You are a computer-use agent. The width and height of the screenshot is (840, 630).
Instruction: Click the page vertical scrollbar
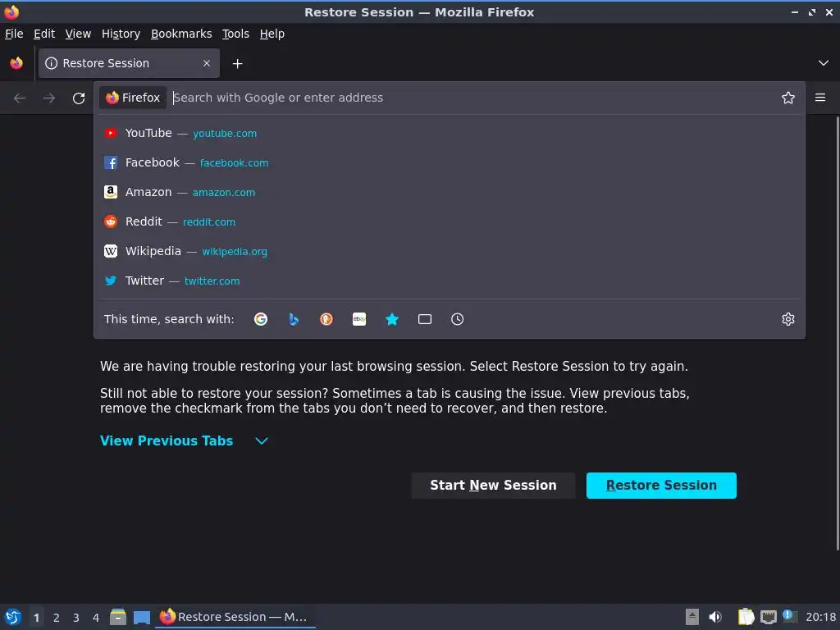(837, 335)
